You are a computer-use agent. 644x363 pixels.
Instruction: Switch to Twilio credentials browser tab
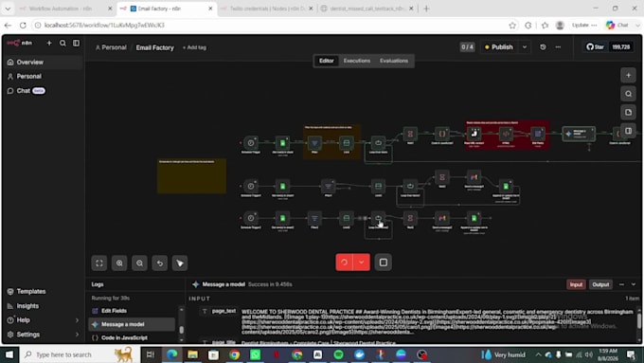(267, 9)
